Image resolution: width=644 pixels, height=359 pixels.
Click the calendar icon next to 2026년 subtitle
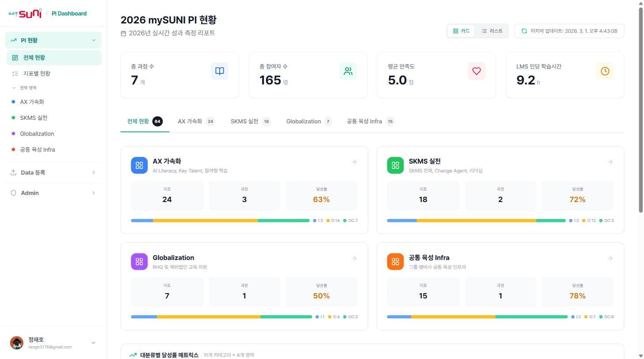coord(124,33)
